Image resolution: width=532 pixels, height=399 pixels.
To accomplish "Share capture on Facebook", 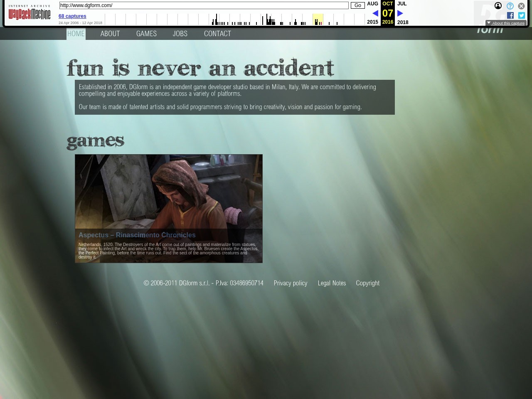I will (510, 15).
